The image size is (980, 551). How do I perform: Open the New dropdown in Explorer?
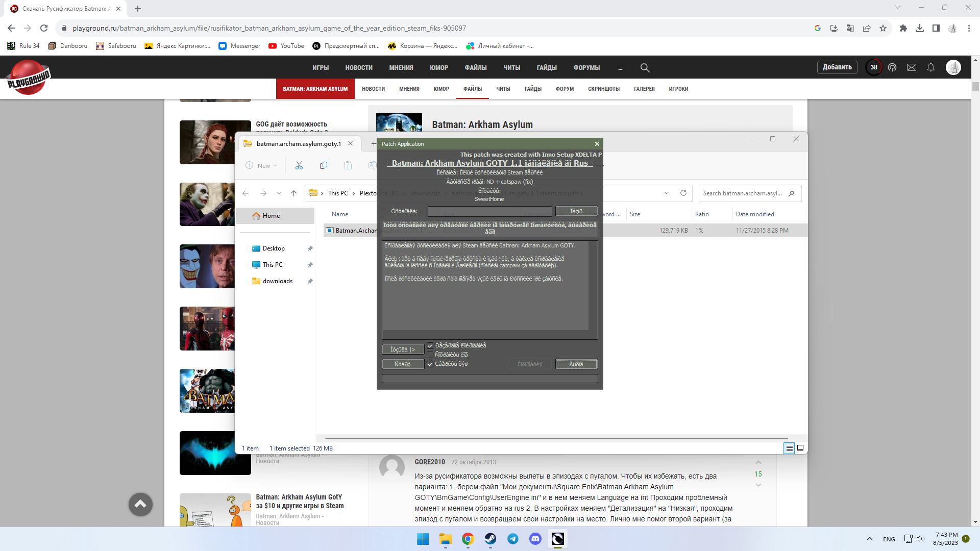[262, 165]
